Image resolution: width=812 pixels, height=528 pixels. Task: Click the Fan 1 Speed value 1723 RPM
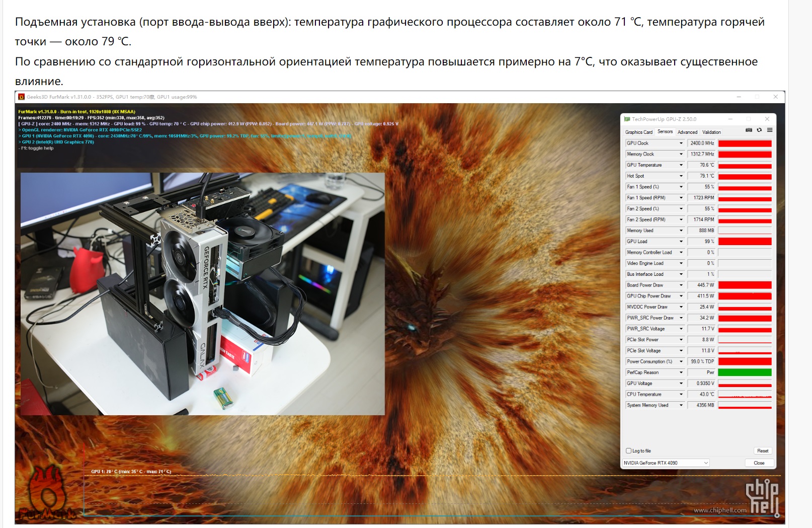coord(701,198)
